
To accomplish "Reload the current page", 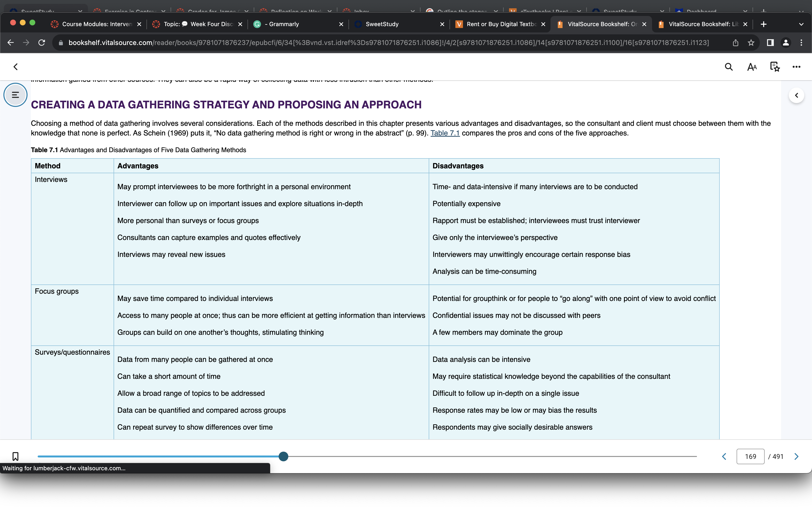I will [42, 43].
